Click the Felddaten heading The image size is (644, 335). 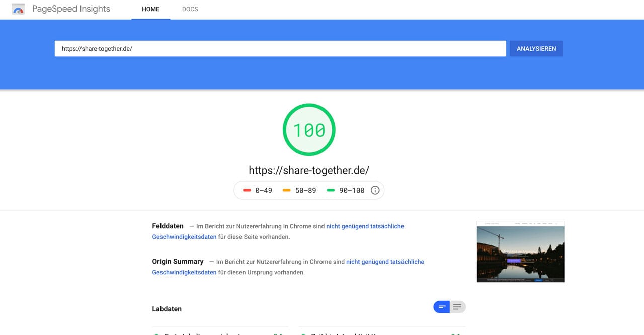(x=168, y=226)
